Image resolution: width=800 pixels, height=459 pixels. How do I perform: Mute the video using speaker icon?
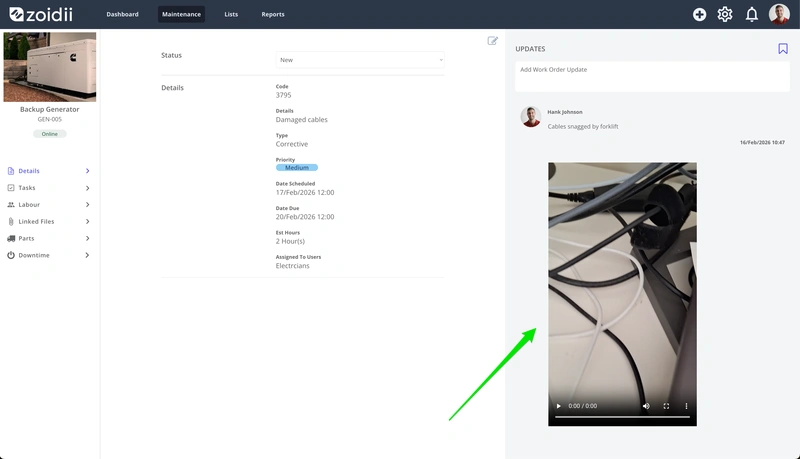pyautogui.click(x=646, y=406)
